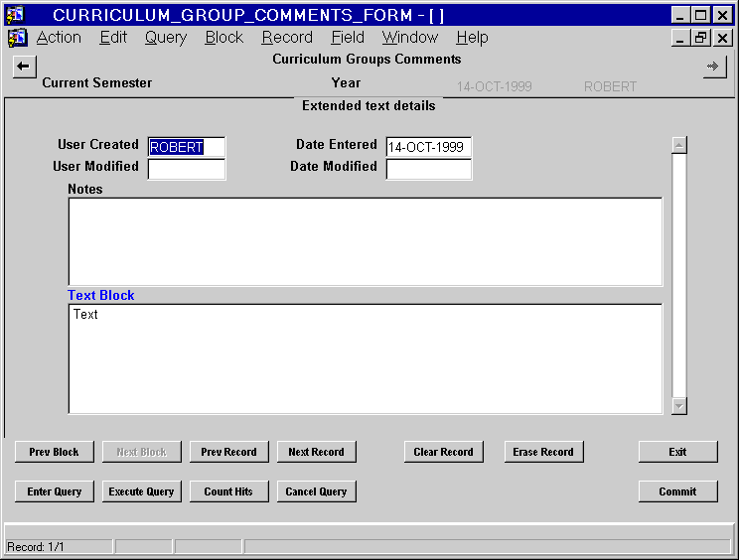Screen dimensions: 739x560
Task: Minimize the inner form window
Action: 679,38
